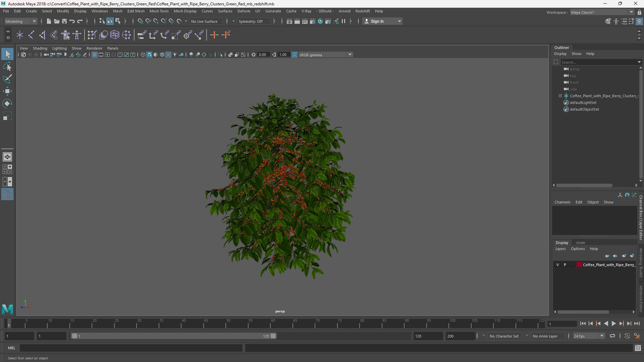Expand the Coffee_Plant node in Outliner
Image resolution: width=644 pixels, height=362 pixels.
pyautogui.click(x=560, y=96)
